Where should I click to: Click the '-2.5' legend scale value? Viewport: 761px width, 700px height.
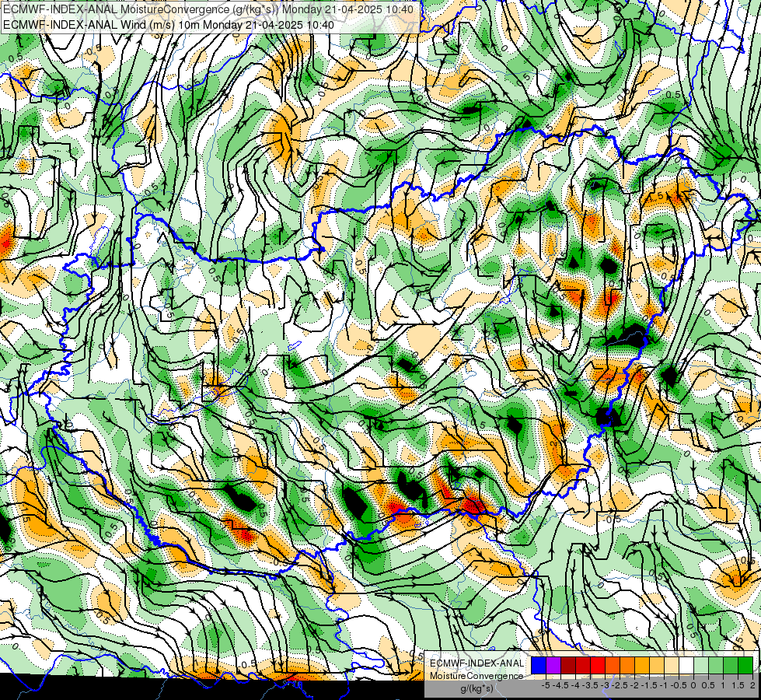(620, 685)
